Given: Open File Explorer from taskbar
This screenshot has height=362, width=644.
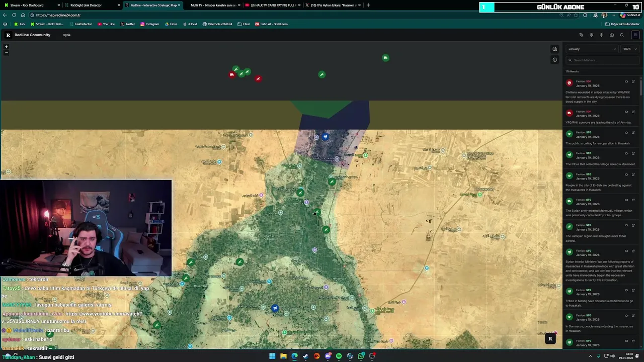Looking at the screenshot, I should tap(283, 356).
